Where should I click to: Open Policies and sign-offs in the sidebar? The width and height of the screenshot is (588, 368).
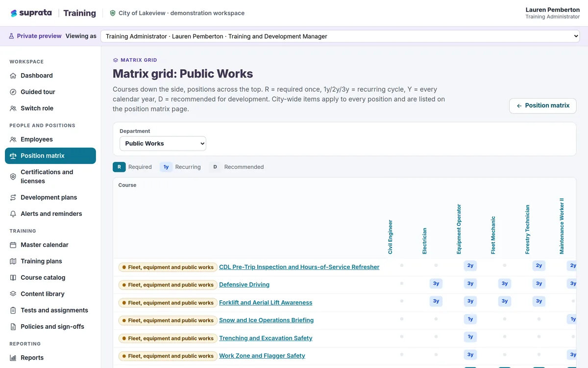50,327
